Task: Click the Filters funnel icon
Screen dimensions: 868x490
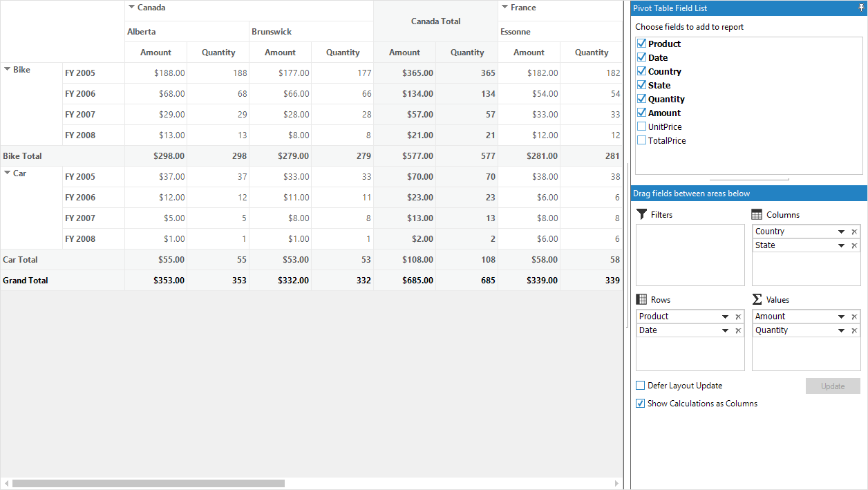Action: pyautogui.click(x=641, y=214)
